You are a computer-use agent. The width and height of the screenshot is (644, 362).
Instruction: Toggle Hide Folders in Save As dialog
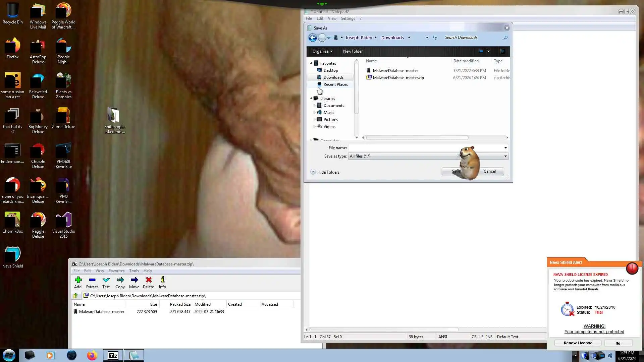pyautogui.click(x=325, y=172)
